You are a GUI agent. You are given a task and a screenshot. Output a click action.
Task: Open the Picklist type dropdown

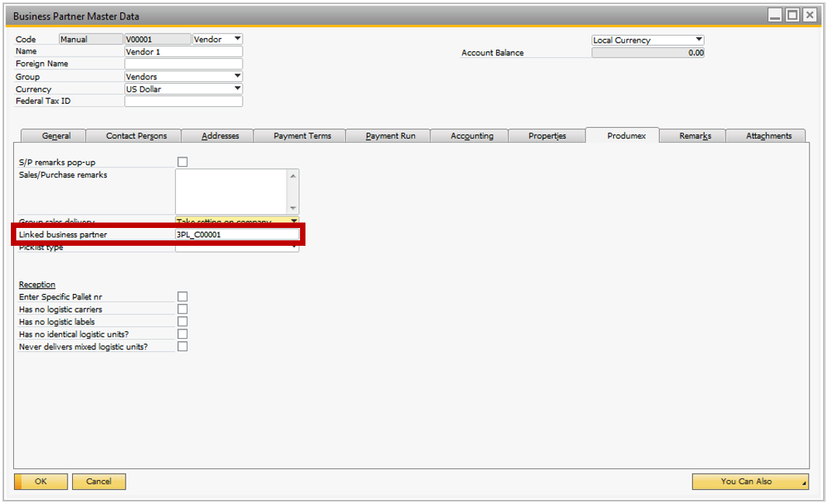[x=294, y=248]
